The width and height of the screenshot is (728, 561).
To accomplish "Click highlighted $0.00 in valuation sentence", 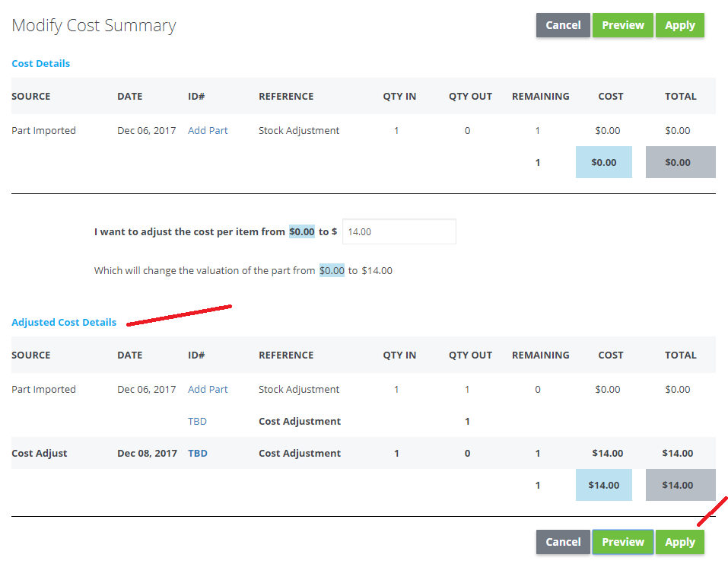I will [332, 270].
